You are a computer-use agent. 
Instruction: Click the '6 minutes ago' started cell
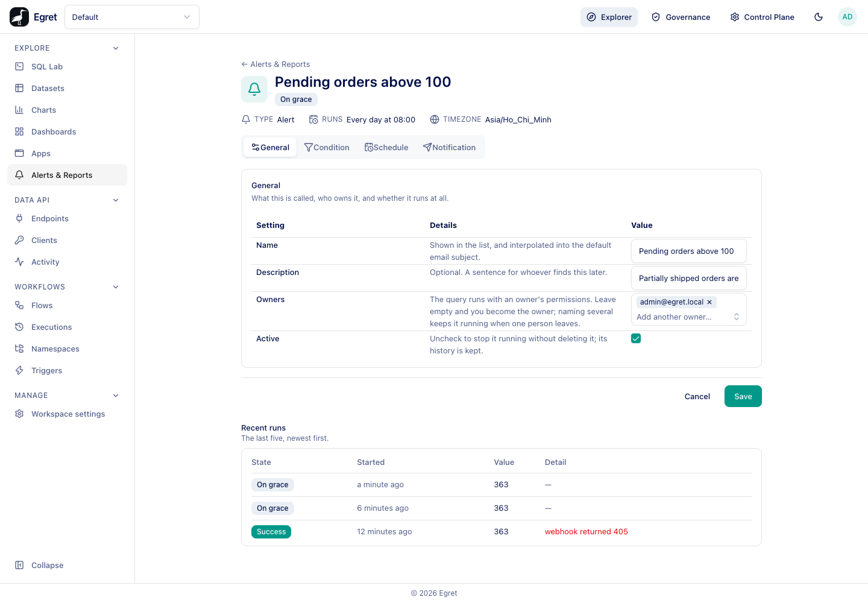[383, 508]
